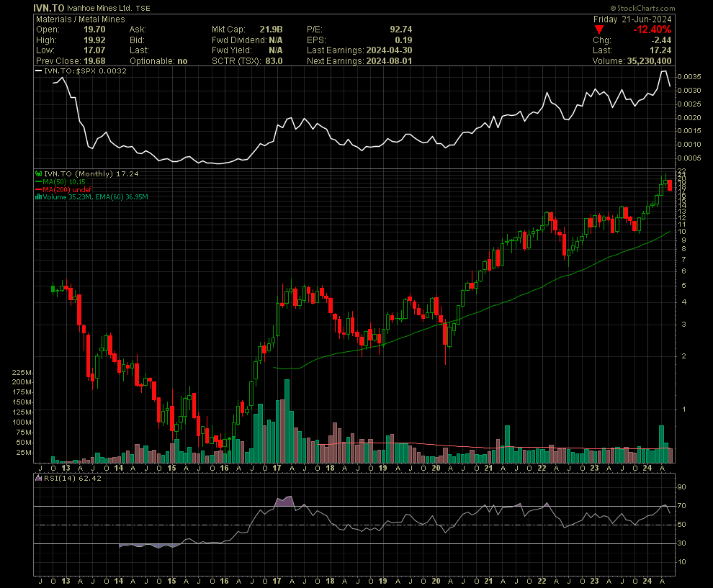Click the price axis label 5
The width and height of the screenshot is (713, 588).
[683, 286]
